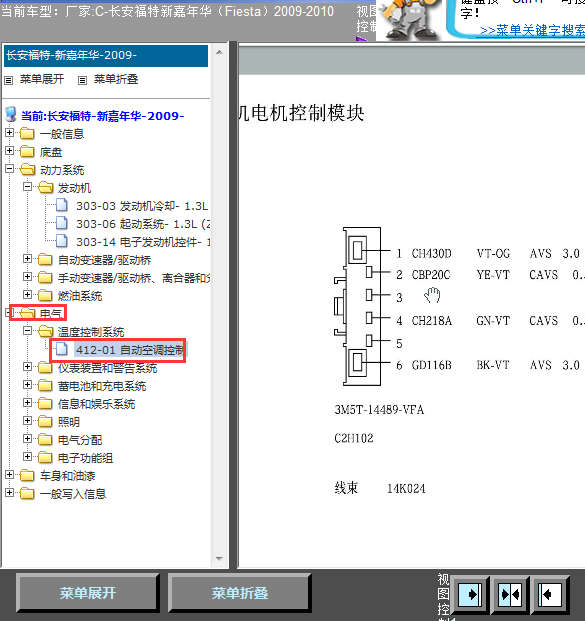Click folder icon of 燃油系统
Image resolution: width=585 pixels, height=621 pixels.
45,295
